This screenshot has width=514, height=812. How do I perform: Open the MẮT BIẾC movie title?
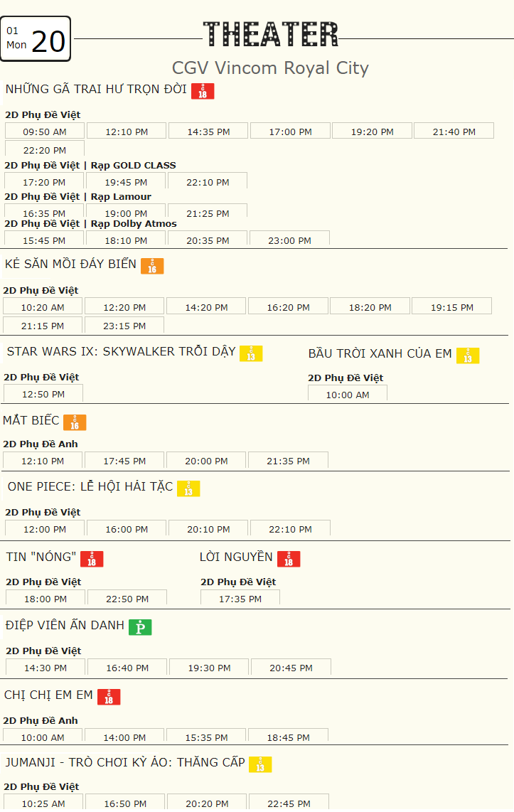click(31, 420)
